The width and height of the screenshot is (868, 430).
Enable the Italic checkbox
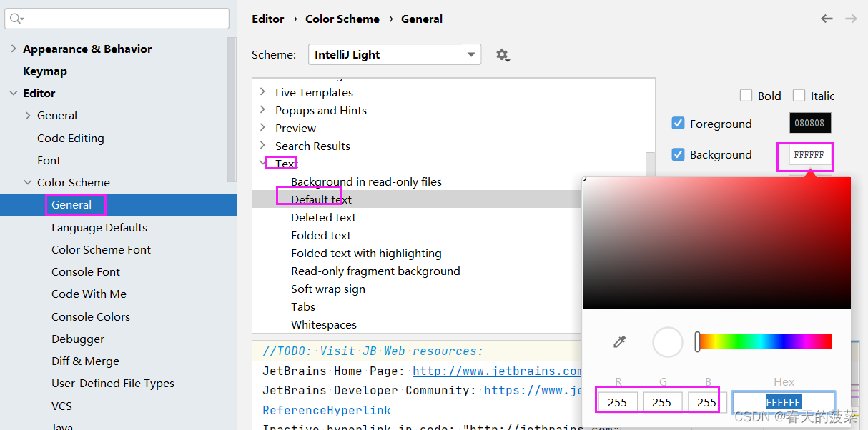click(x=799, y=95)
